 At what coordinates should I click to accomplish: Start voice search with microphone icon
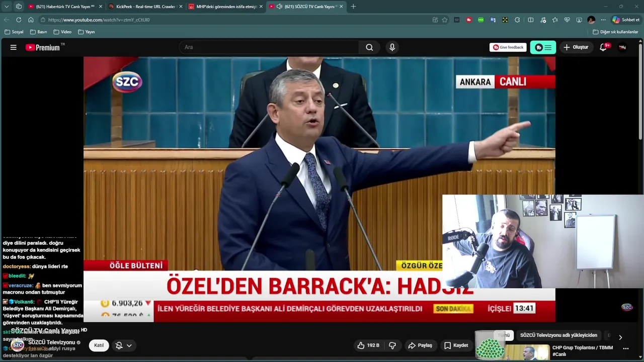392,47
